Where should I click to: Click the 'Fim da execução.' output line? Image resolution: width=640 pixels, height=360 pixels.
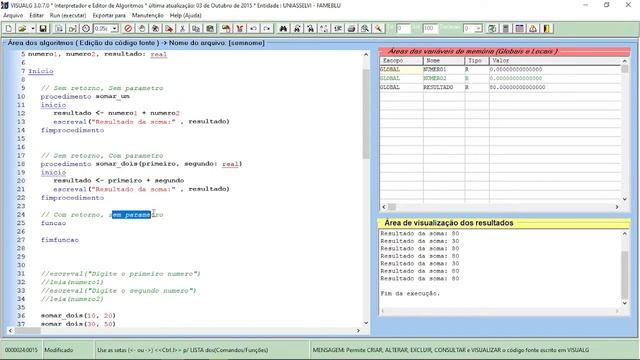click(410, 293)
